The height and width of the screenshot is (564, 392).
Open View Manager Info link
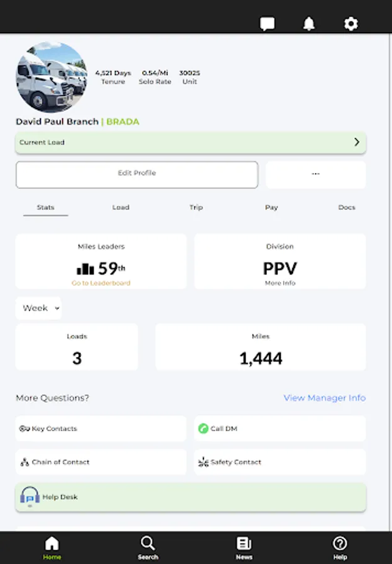324,398
